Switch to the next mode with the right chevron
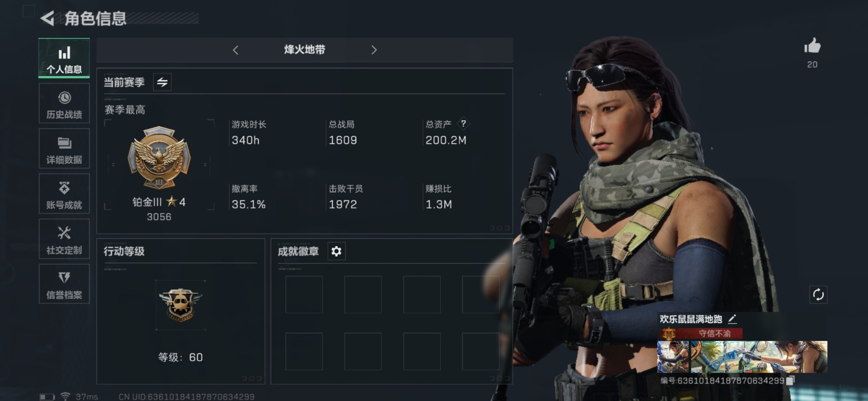 pyautogui.click(x=374, y=50)
